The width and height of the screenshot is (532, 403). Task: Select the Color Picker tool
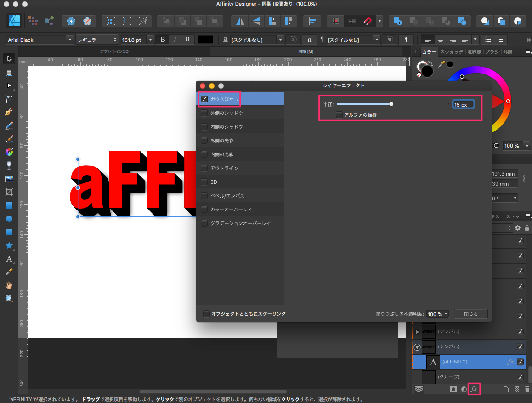tap(9, 272)
